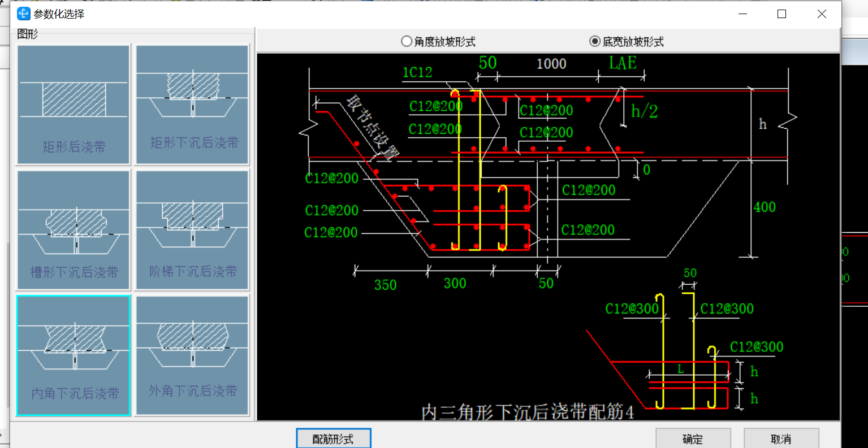The height and width of the screenshot is (448, 868).
Task: Click the 取节点设置 diagonal rebar label
Action: [x=373, y=129]
